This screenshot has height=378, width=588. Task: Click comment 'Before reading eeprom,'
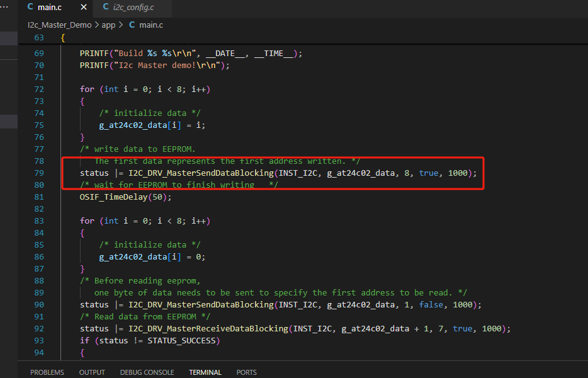coord(140,280)
